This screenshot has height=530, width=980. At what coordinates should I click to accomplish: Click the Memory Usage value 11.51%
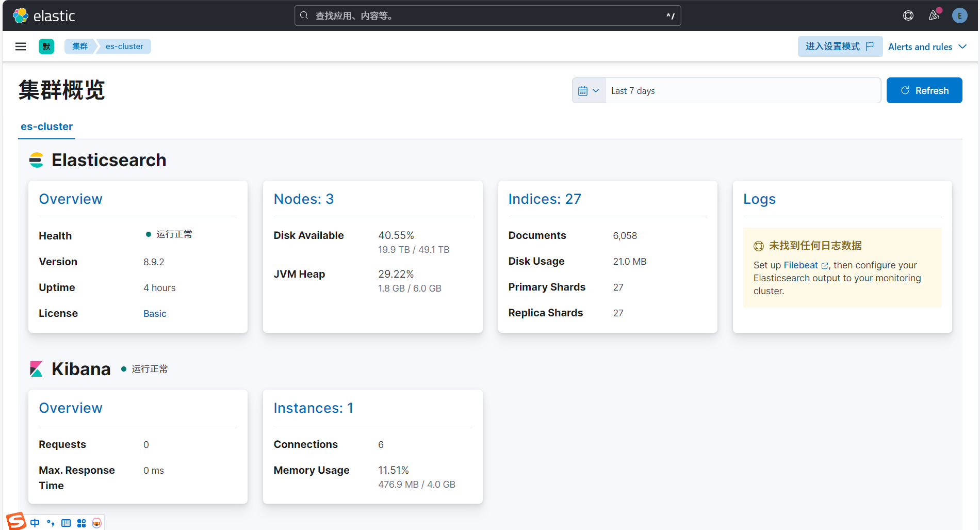(x=394, y=470)
